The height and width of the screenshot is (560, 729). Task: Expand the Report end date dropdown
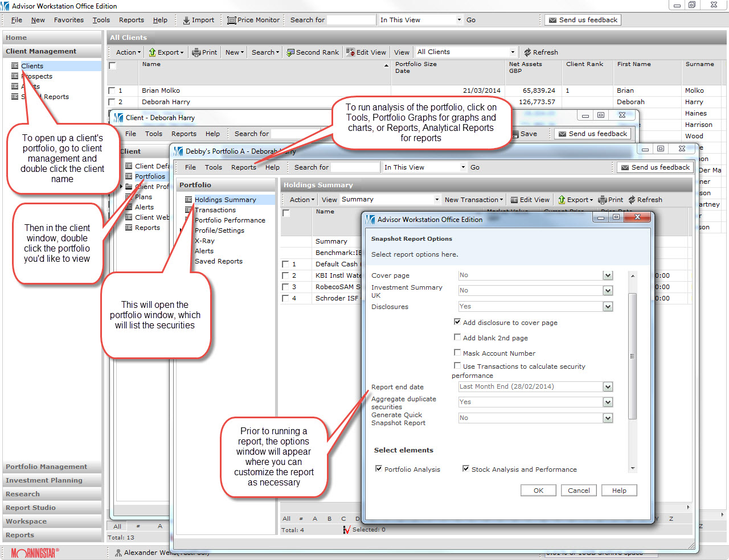pos(608,387)
